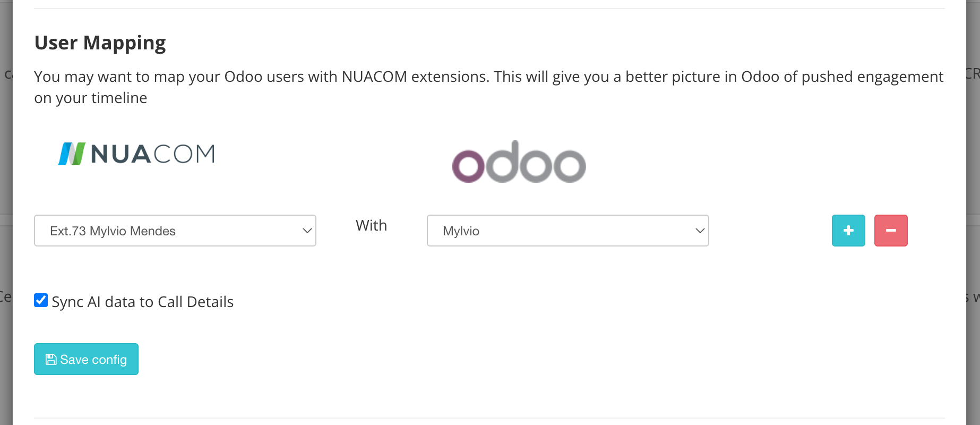The image size is (980, 425).
Task: Click the chevron on Mylvio dropdown
Action: click(x=700, y=231)
